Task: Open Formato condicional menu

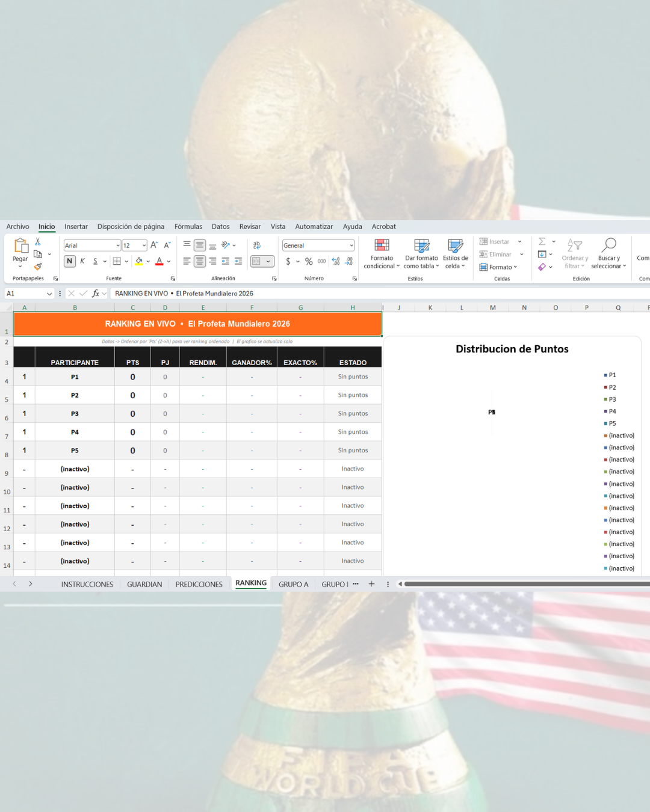Action: pos(382,254)
